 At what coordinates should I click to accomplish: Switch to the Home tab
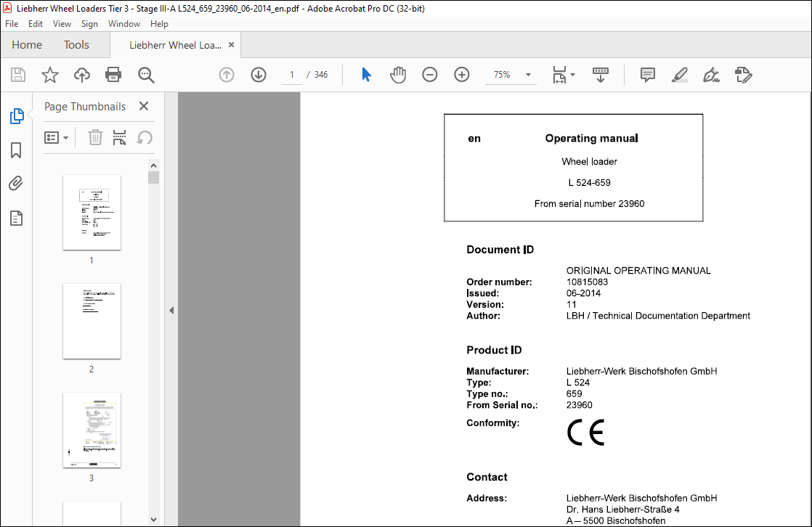click(x=27, y=45)
